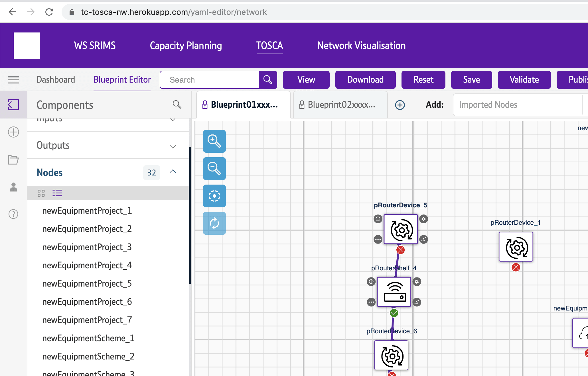588x376 pixels.
Task: Switch to Blueprint02xxxx tab
Action: coord(340,105)
